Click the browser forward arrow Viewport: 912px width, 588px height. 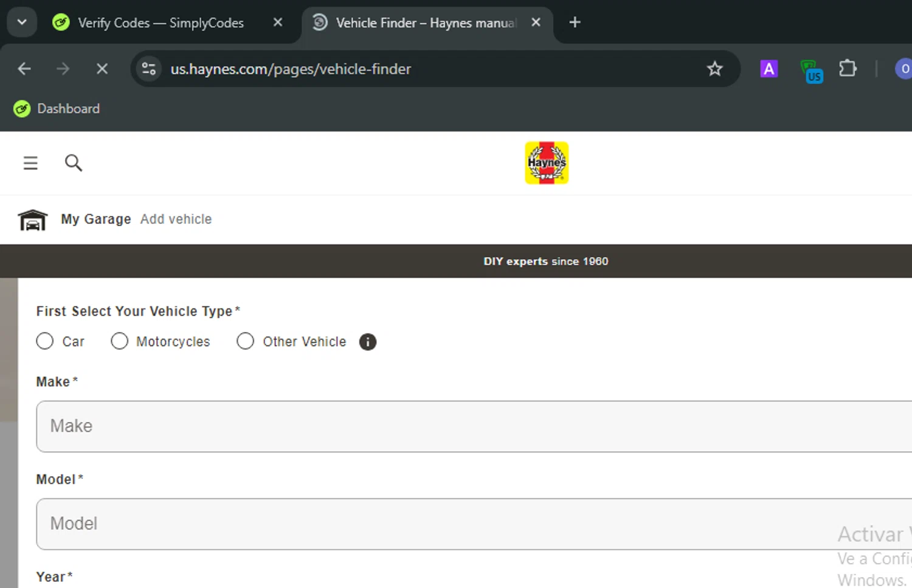(63, 69)
